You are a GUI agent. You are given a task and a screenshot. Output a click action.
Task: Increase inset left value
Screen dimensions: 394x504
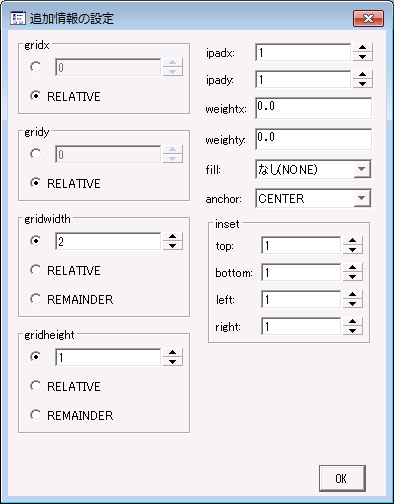point(352,295)
